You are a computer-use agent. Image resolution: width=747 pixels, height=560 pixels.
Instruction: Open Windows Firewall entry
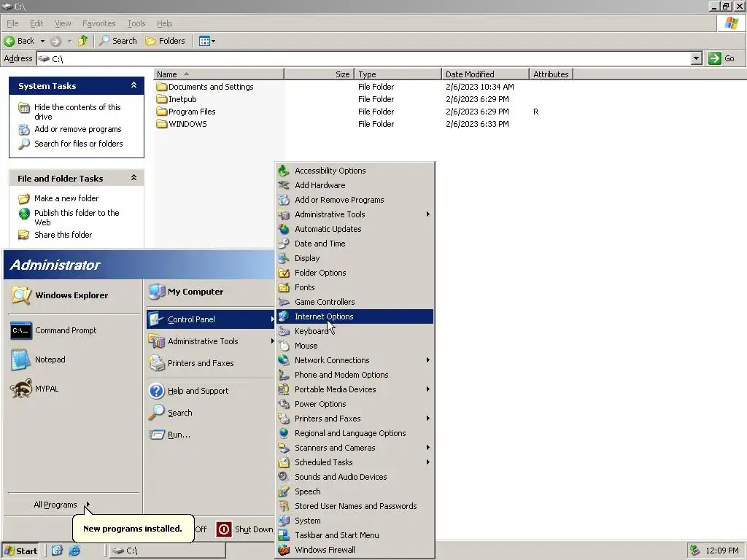click(355, 550)
